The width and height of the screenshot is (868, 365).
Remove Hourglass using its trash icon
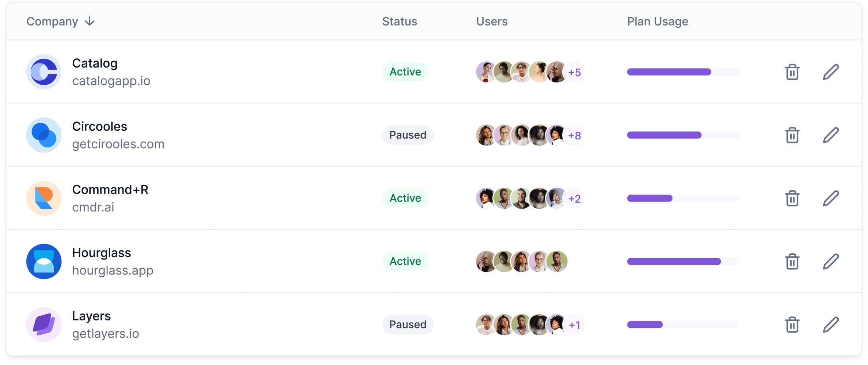tap(792, 261)
